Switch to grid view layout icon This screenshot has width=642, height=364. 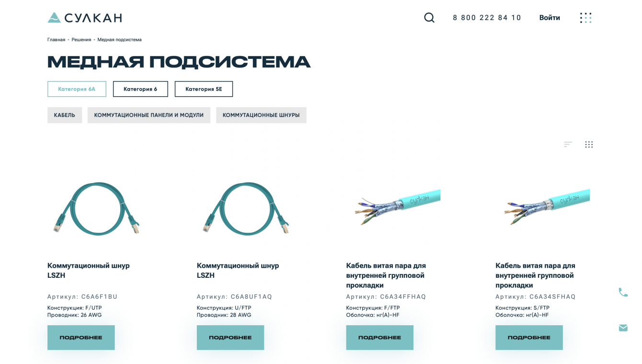(x=589, y=144)
